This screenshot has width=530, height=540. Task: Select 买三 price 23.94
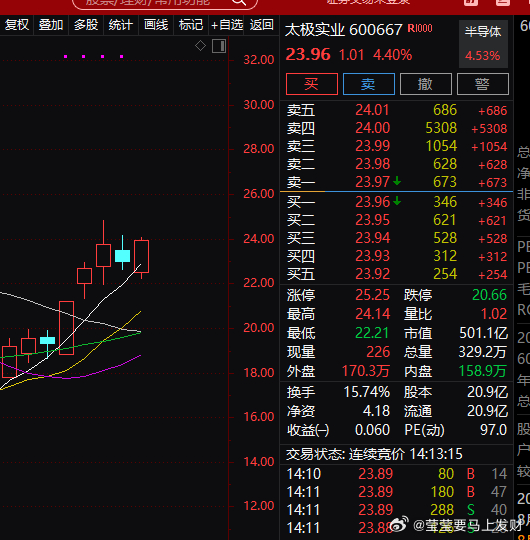(372, 238)
